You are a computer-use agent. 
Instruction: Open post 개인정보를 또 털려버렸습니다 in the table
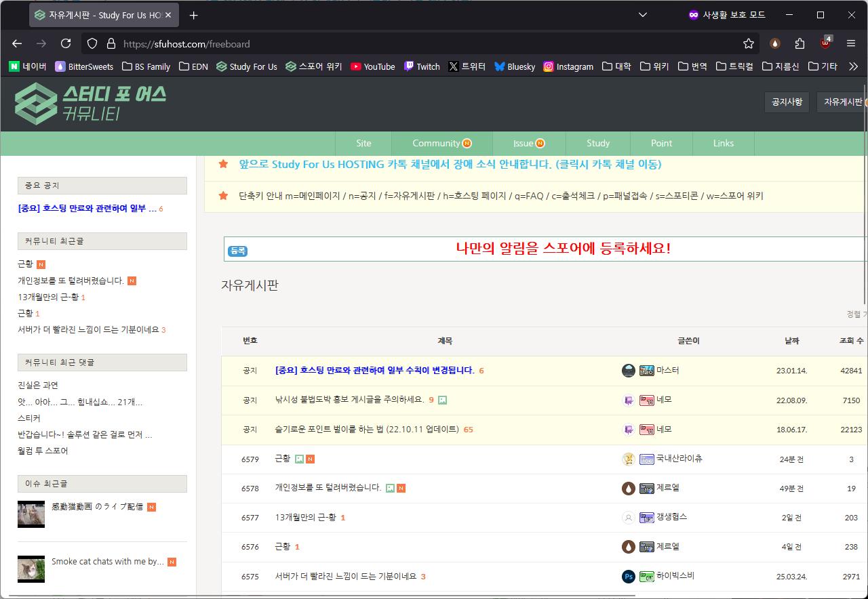click(328, 488)
